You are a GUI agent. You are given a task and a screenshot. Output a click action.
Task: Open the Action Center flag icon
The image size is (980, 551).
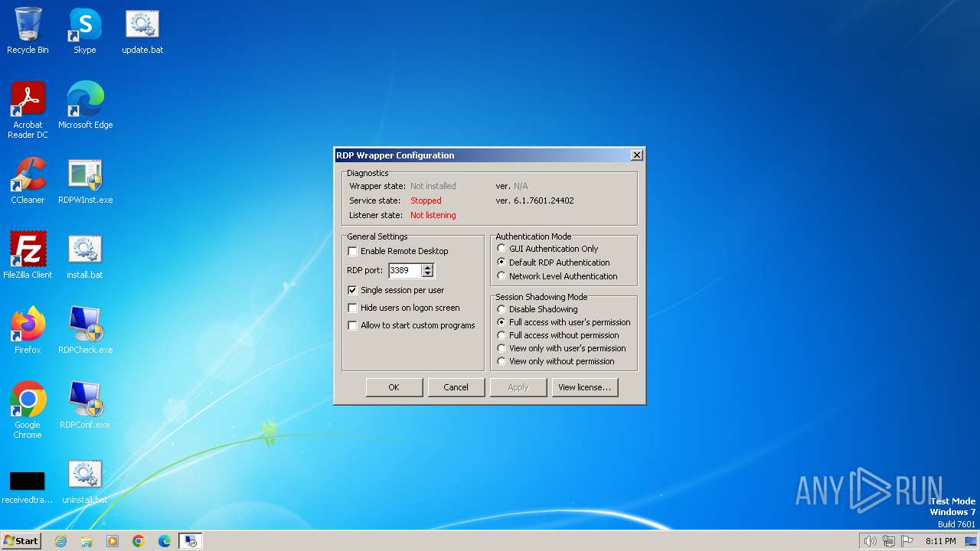(907, 541)
